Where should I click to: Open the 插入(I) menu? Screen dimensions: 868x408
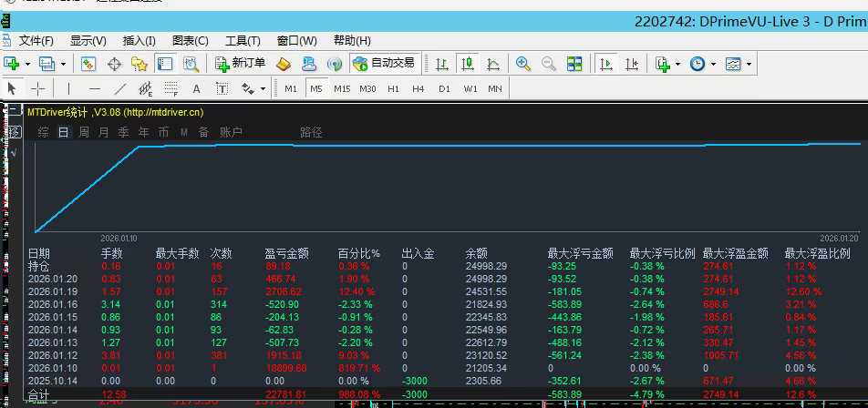[x=139, y=41]
